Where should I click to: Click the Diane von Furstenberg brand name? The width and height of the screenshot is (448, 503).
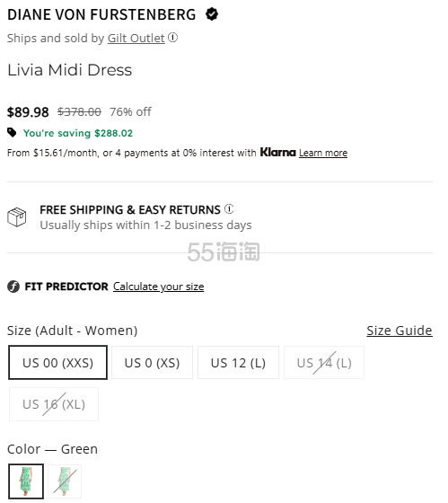tap(101, 14)
